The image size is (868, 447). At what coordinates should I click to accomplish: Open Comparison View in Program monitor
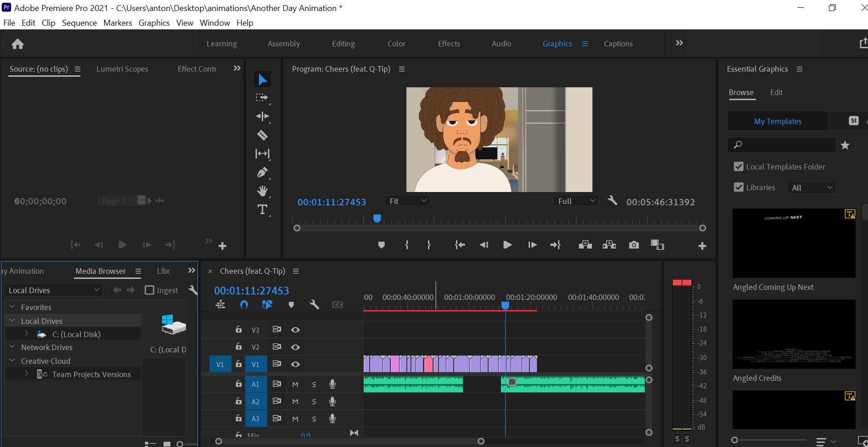point(658,245)
